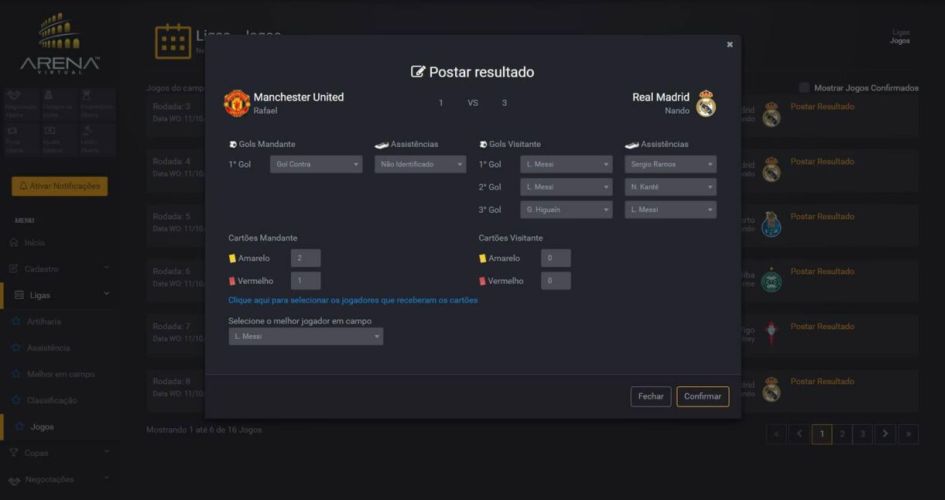This screenshot has width=945, height=500.
Task: Click the boot icon next to home Assistências
Action: coord(381,145)
